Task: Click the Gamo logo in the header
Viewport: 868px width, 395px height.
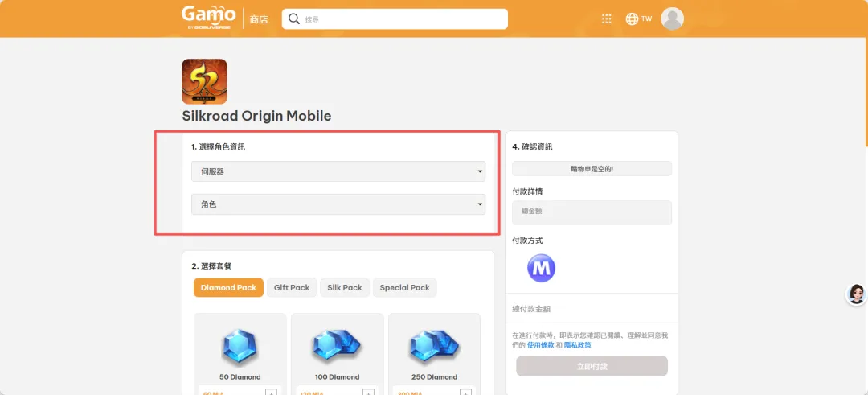Action: click(x=209, y=19)
